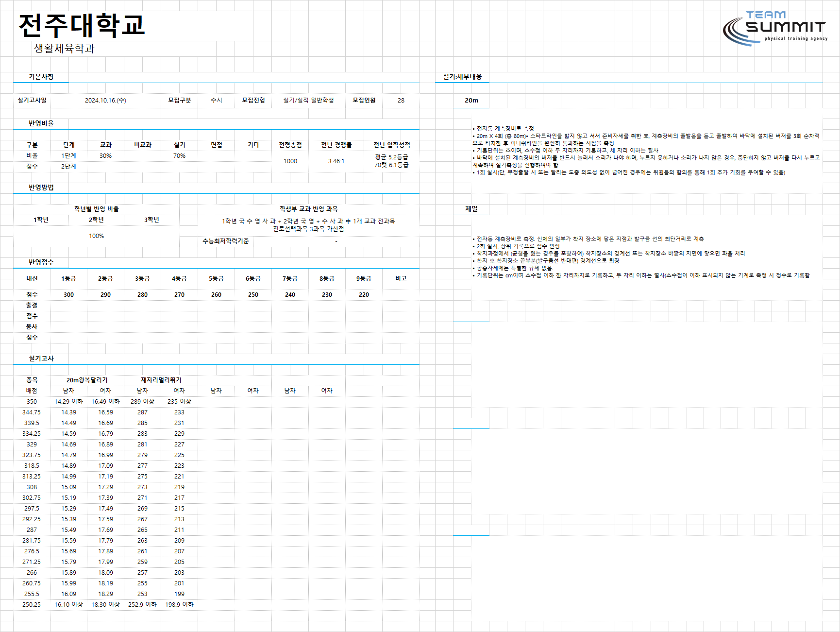The height and width of the screenshot is (632, 840).
Task: Click the Team Summit logo
Action: click(775, 28)
